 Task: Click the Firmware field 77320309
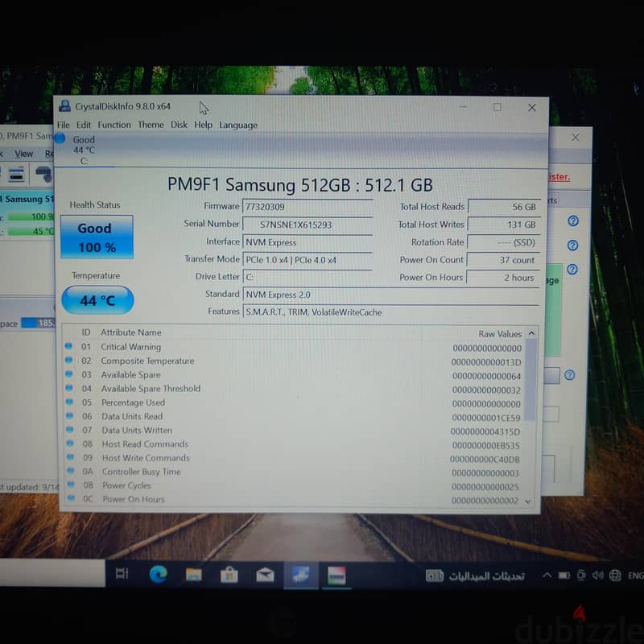coord(308,207)
